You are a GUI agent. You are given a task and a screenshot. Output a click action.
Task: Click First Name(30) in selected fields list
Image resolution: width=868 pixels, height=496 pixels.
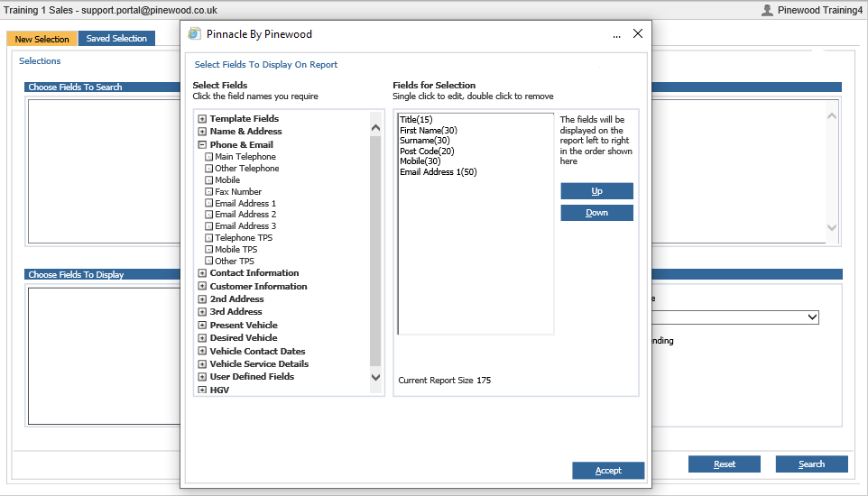pos(429,130)
